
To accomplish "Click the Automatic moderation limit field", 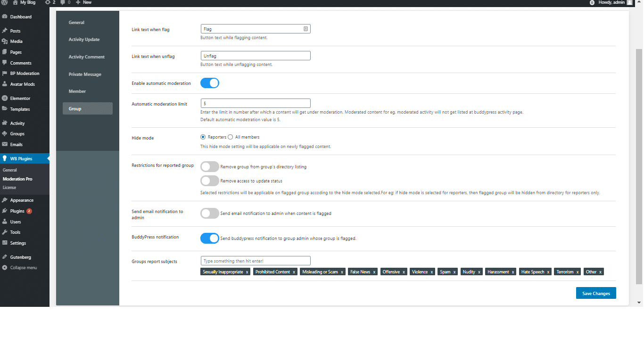I will click(x=256, y=103).
